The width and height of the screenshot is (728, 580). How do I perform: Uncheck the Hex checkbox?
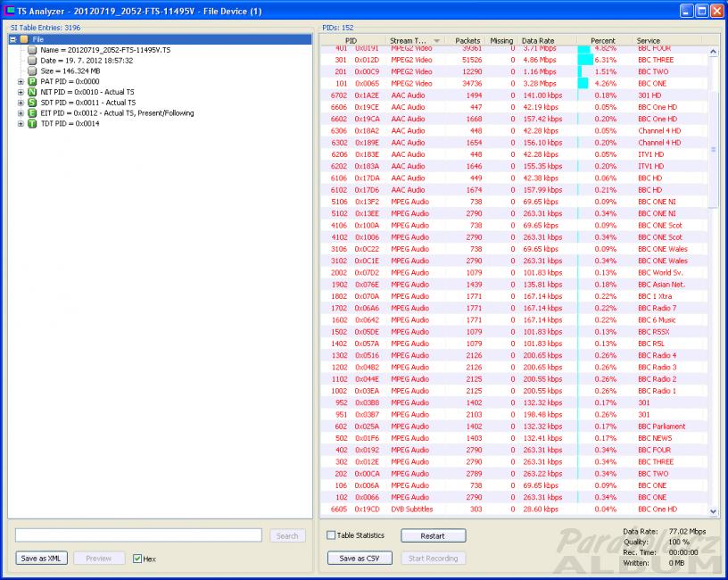137,559
